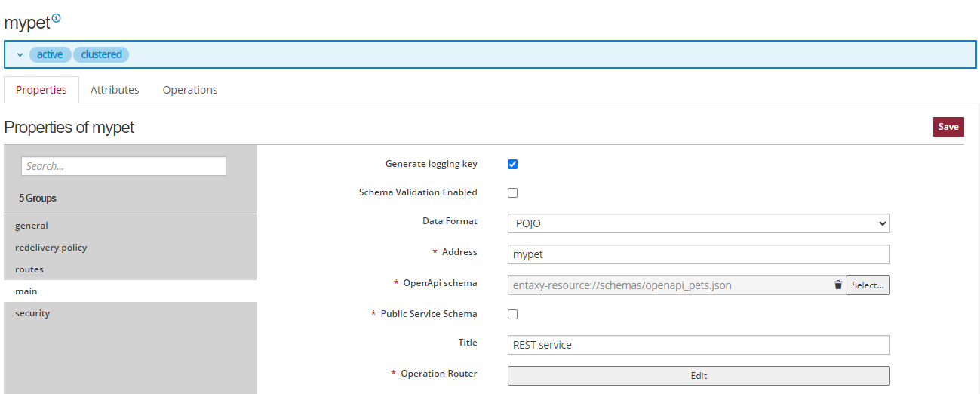Open the redelivery policy group

pyautogui.click(x=51, y=248)
